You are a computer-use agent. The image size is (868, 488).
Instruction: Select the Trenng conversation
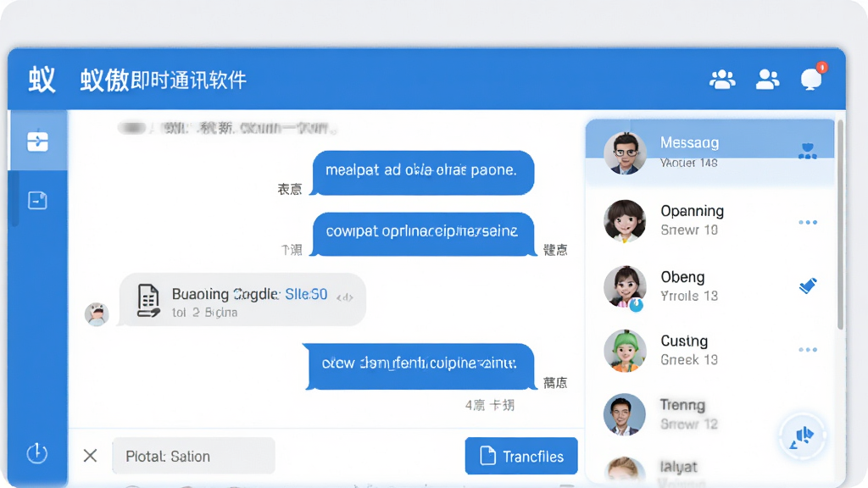(710, 414)
